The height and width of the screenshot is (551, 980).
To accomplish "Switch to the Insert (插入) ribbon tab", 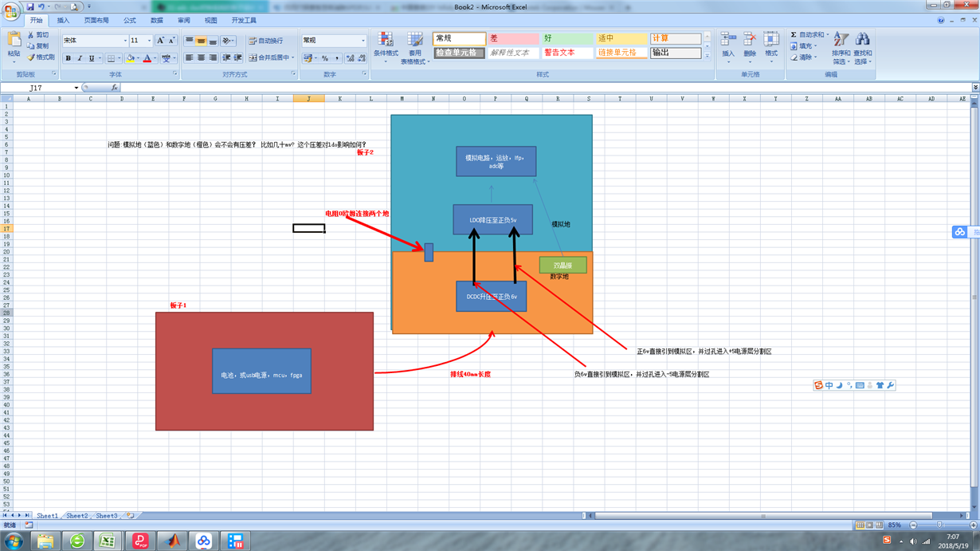I will (x=63, y=21).
